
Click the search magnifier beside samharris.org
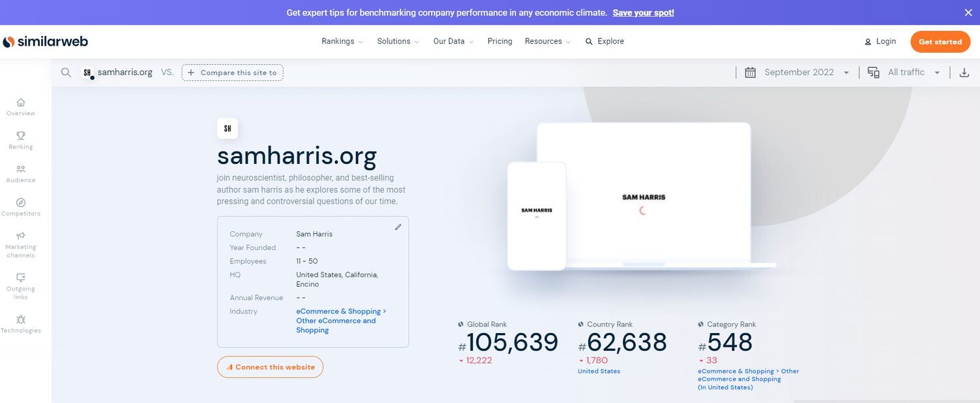(66, 73)
